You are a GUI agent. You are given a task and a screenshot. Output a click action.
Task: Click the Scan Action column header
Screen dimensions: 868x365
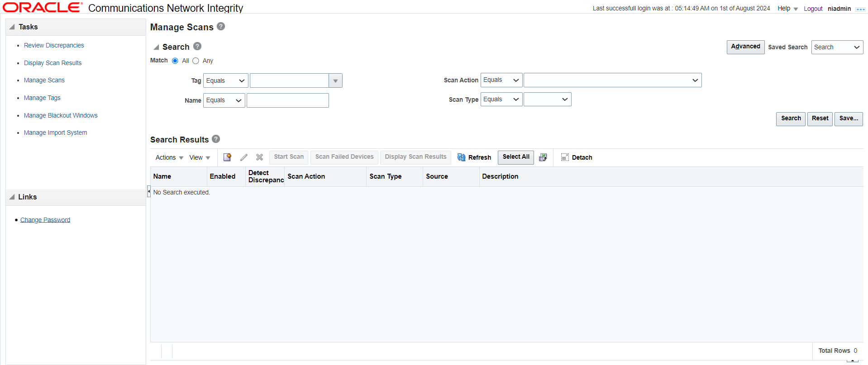pyautogui.click(x=325, y=176)
